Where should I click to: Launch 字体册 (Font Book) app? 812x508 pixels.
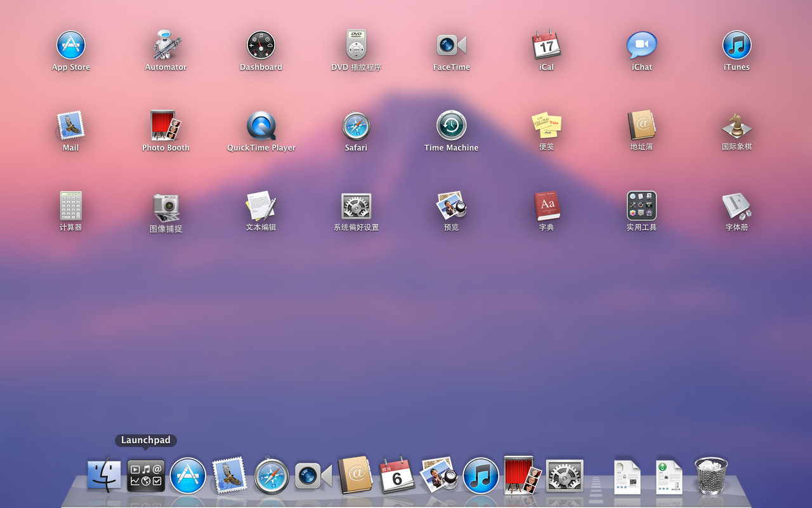737,206
